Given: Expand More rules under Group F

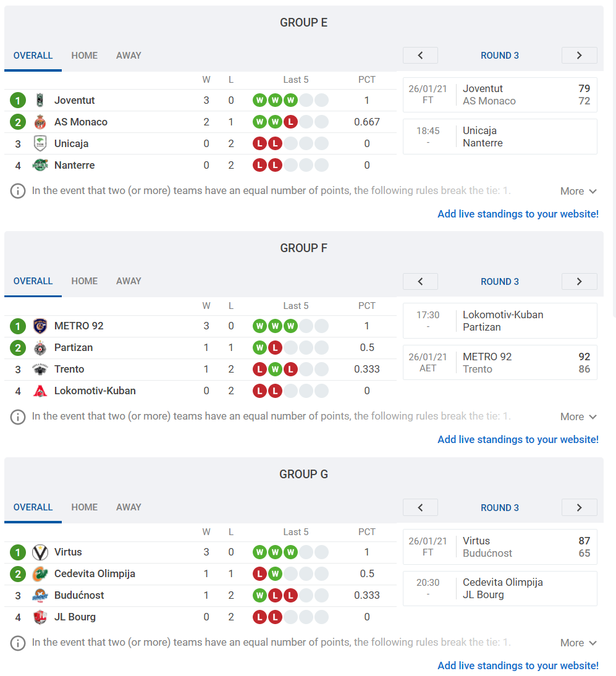Looking at the screenshot, I should click(578, 416).
